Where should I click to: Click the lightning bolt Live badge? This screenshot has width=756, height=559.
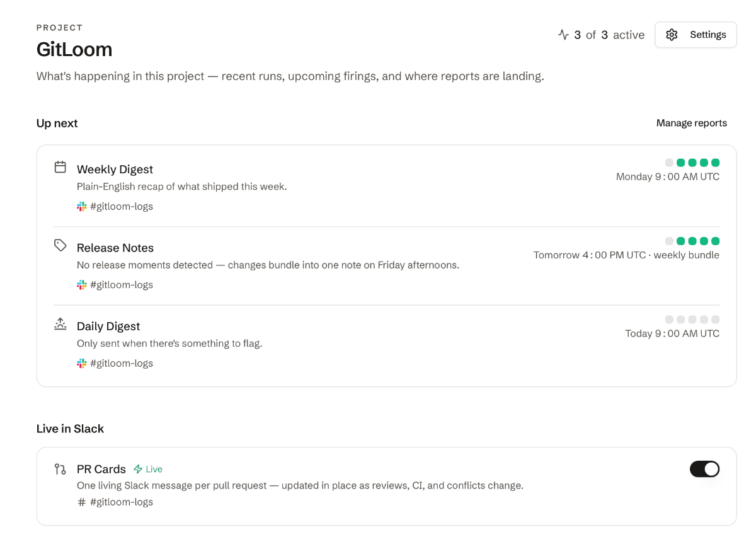tap(148, 470)
